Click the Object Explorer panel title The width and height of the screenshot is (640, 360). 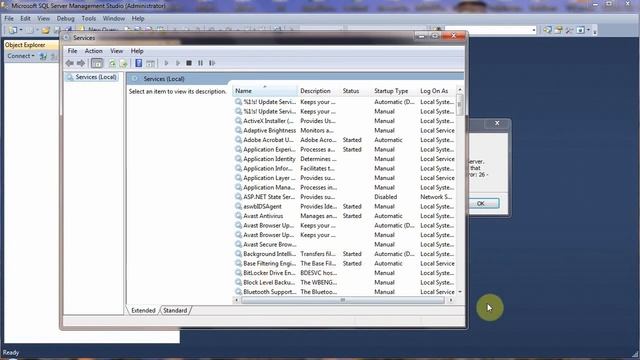(x=25, y=45)
